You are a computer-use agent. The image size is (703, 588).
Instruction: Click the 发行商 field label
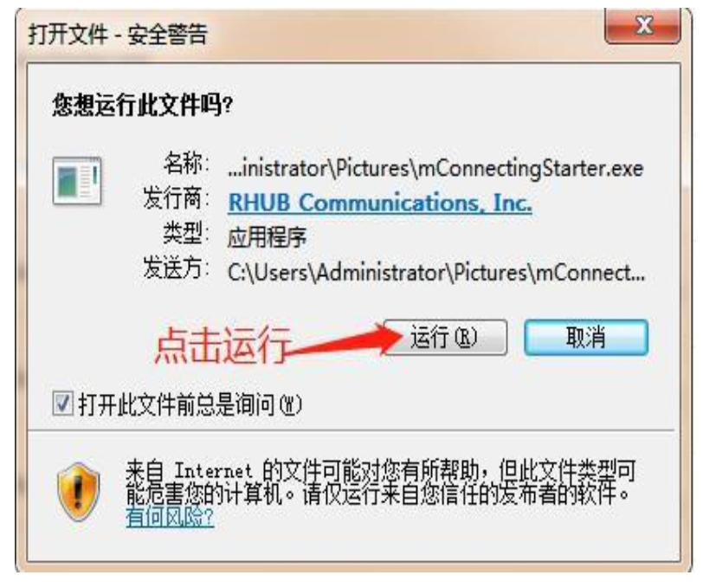177,198
